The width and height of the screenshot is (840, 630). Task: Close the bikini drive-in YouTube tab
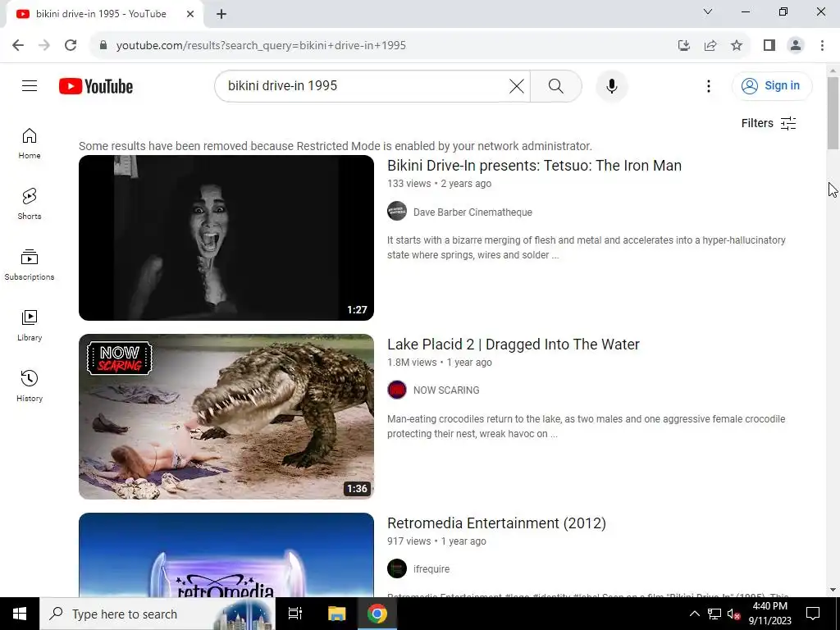click(190, 14)
